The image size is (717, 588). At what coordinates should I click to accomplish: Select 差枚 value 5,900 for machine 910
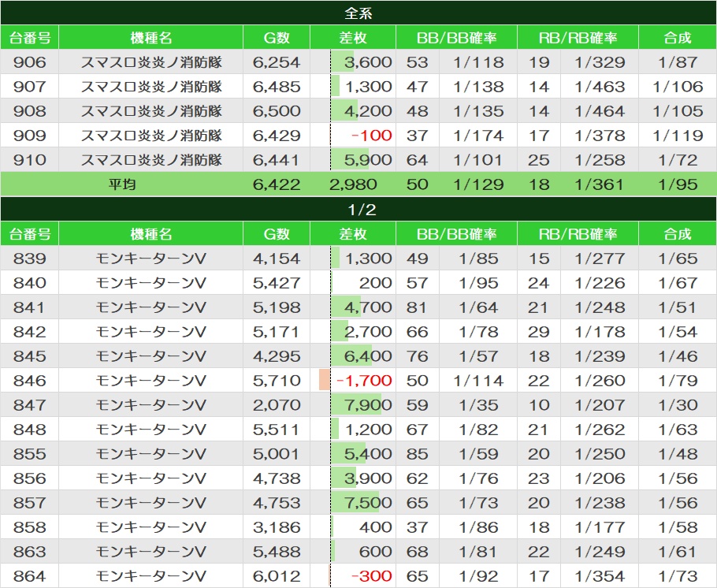coord(368,160)
